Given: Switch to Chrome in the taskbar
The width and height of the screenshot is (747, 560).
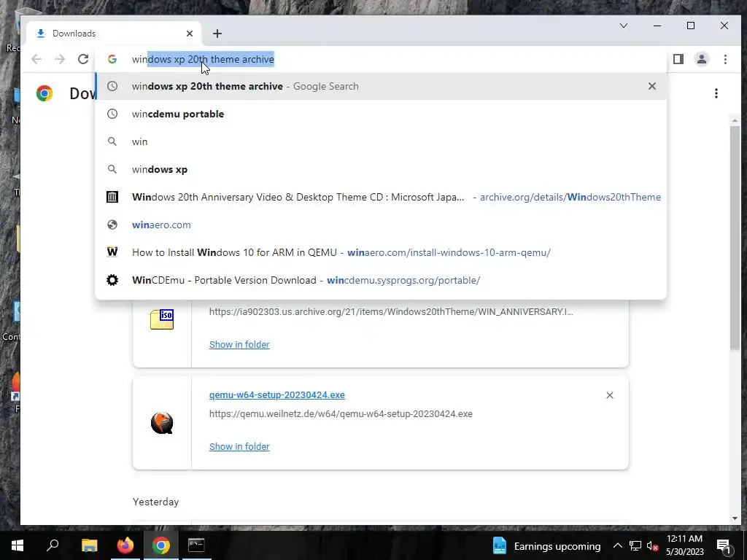Looking at the screenshot, I should [x=161, y=545].
